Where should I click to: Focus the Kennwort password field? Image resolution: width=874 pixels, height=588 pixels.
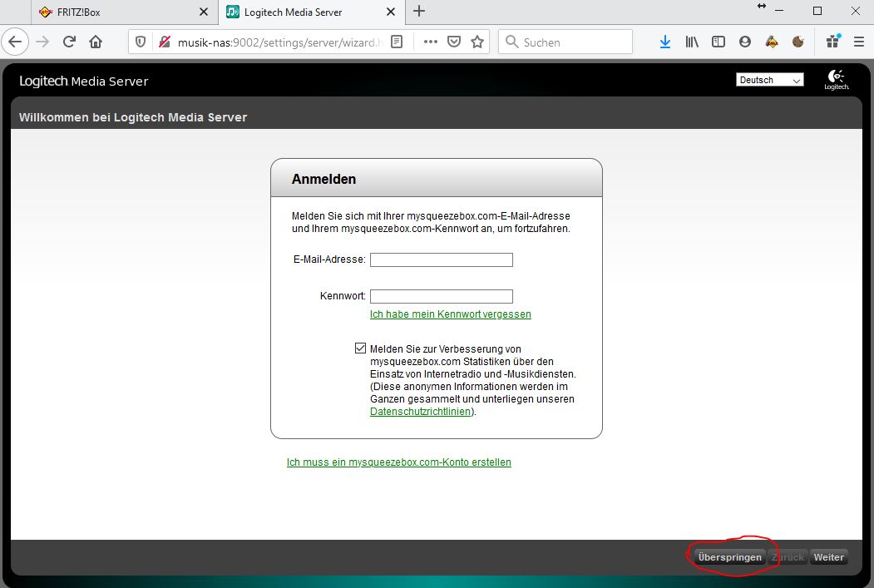click(442, 297)
